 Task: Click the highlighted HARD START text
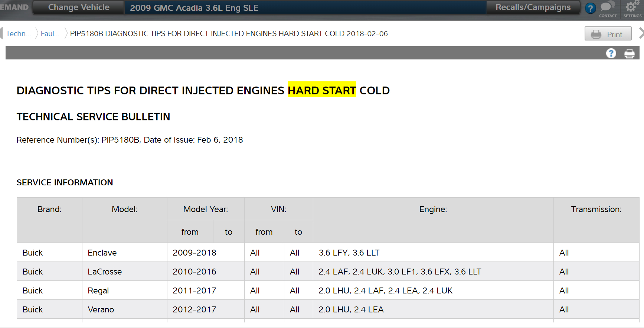322,90
